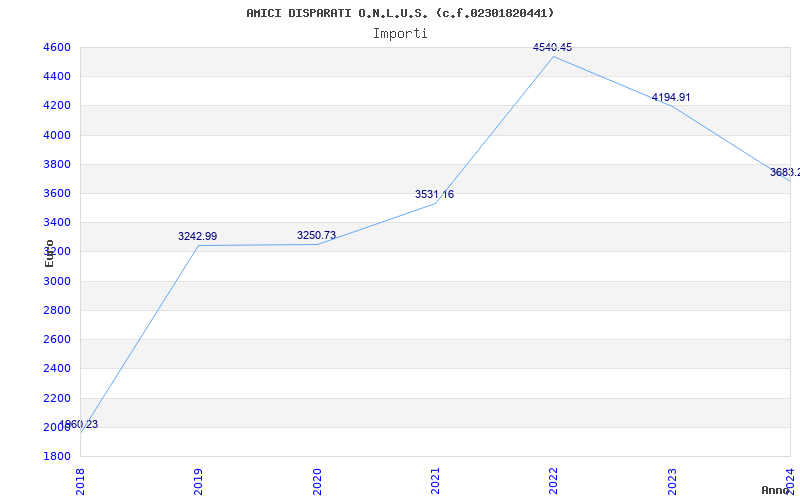Click the 2400 y-axis tick label
The image size is (800, 500).
click(57, 368)
